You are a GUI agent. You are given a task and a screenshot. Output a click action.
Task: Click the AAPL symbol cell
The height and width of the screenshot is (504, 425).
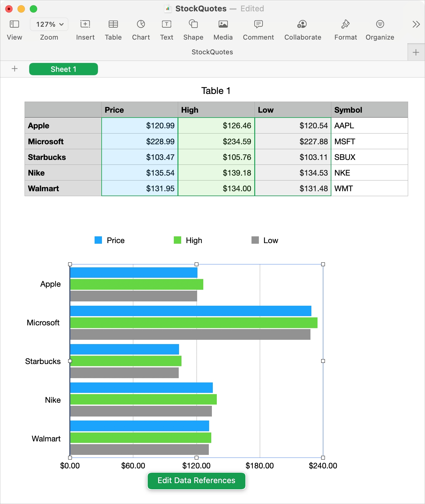(369, 126)
